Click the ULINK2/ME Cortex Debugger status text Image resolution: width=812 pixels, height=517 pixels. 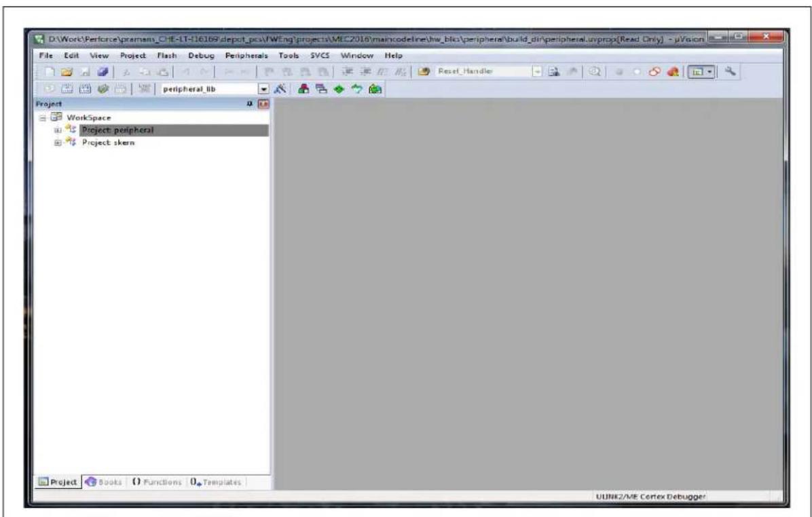650,496
